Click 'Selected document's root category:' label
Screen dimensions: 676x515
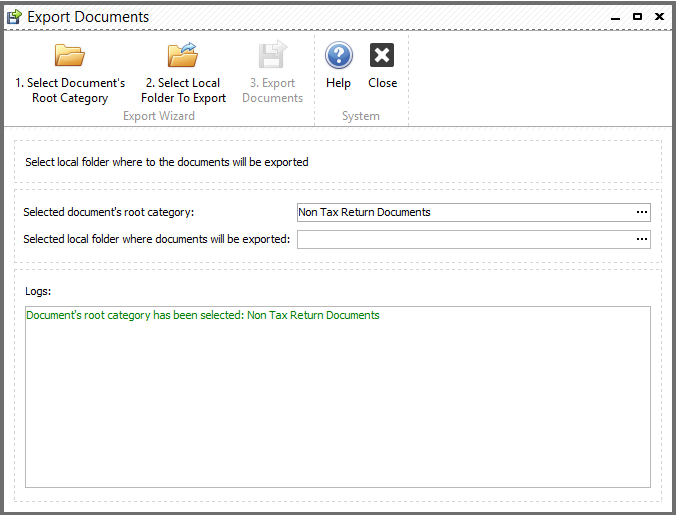click(x=109, y=212)
